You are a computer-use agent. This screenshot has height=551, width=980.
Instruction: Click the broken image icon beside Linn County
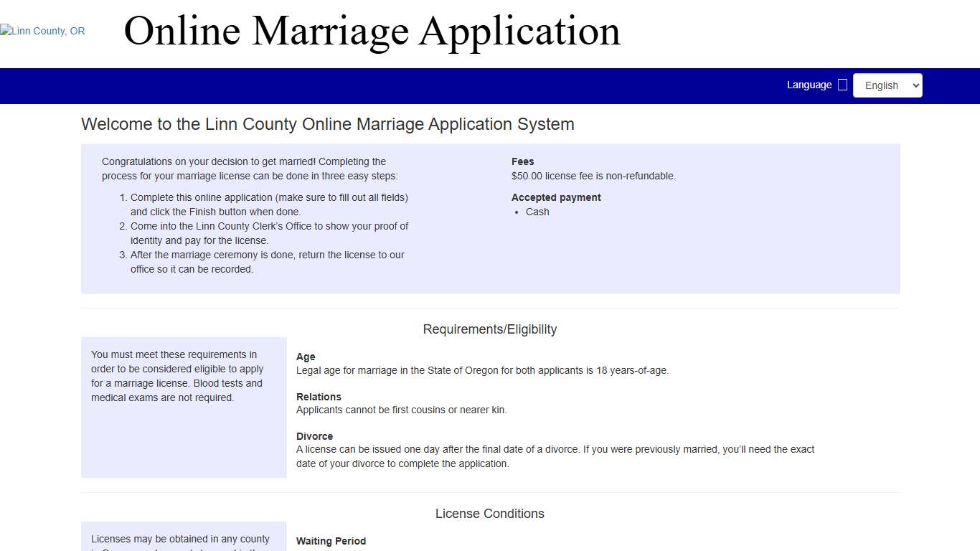tap(5, 30)
